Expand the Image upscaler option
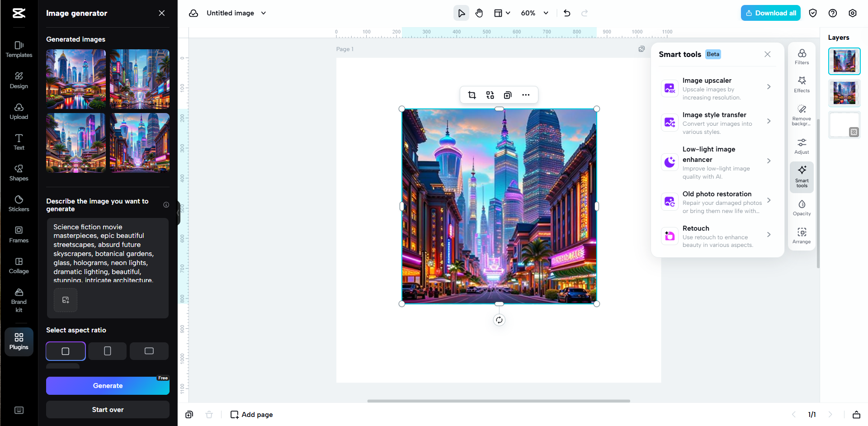Screen dimensions: 868x426 tap(769, 87)
